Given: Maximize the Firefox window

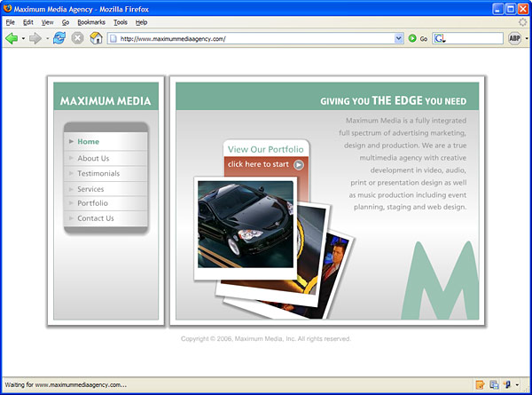Looking at the screenshot, I should tap(511, 9).
